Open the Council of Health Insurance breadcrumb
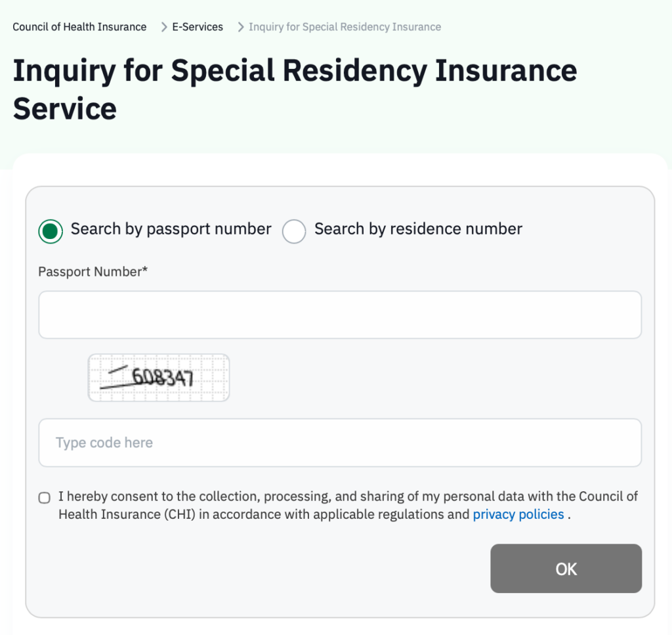The image size is (672, 635). [x=79, y=27]
